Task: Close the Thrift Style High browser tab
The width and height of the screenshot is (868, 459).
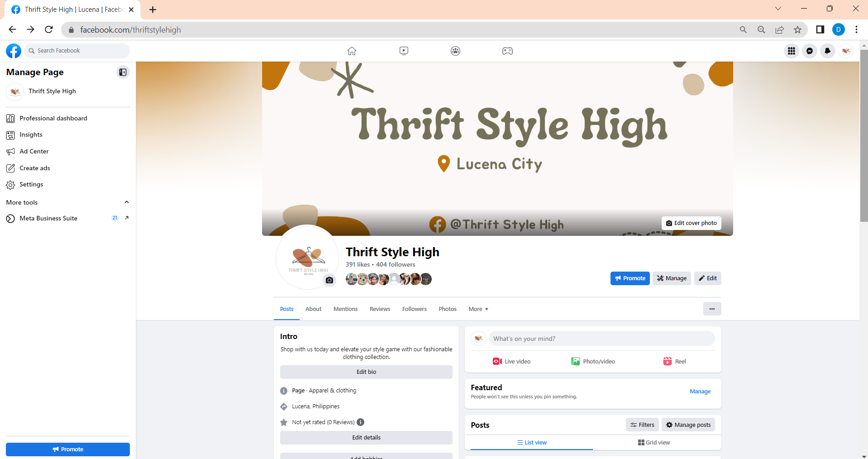Action: [x=131, y=10]
